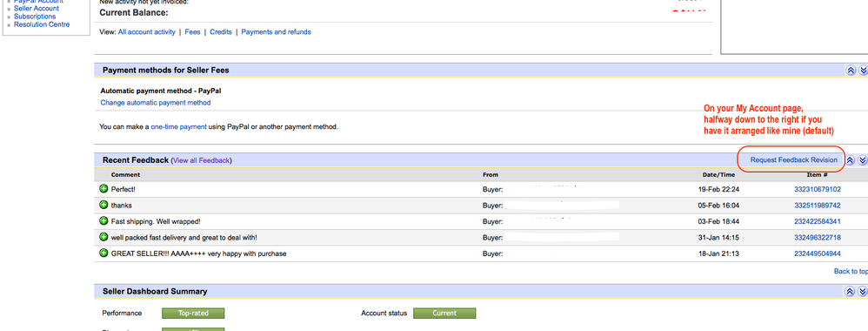This screenshot has width=868, height=331.
Task: Click the date 19-Feb 22:24
Action: [719, 189]
